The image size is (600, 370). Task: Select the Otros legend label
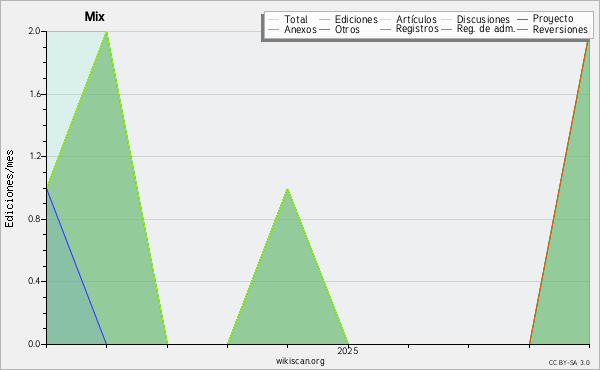tap(347, 29)
